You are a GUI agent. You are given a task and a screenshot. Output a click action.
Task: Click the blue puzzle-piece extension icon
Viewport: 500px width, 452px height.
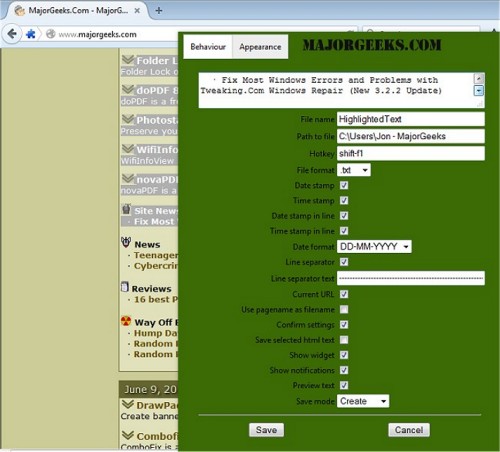coord(31,34)
